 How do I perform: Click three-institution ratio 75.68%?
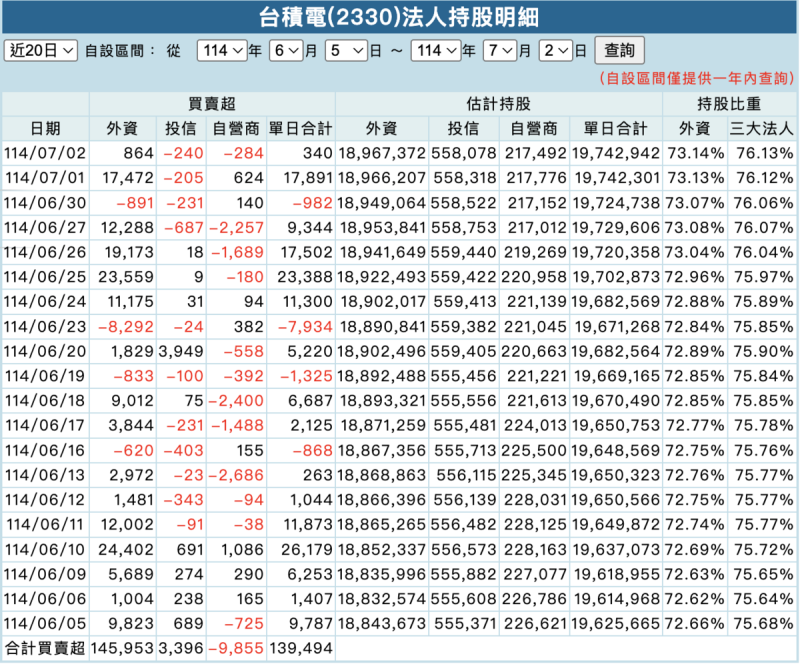764,624
